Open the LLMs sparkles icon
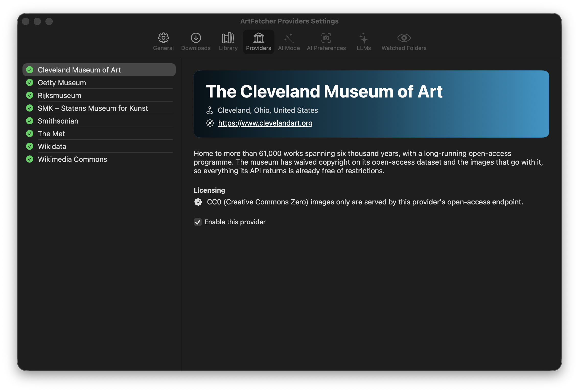This screenshot has width=579, height=392. coord(364,38)
